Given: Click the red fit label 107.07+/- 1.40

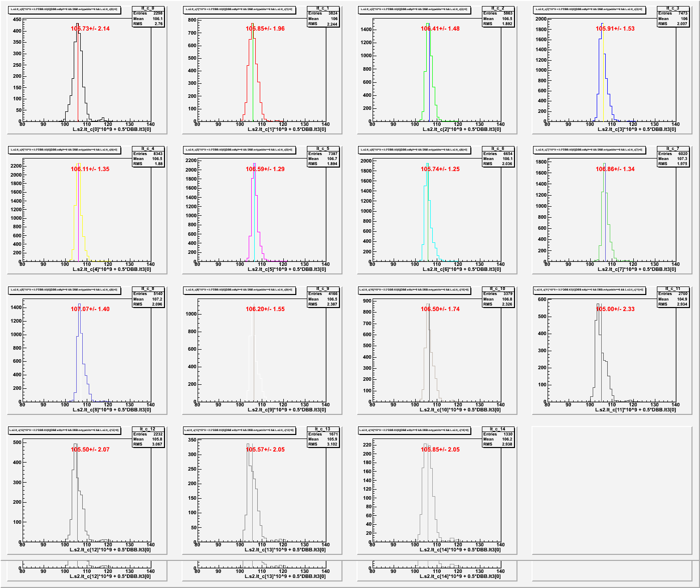Looking at the screenshot, I should [x=90, y=309].
